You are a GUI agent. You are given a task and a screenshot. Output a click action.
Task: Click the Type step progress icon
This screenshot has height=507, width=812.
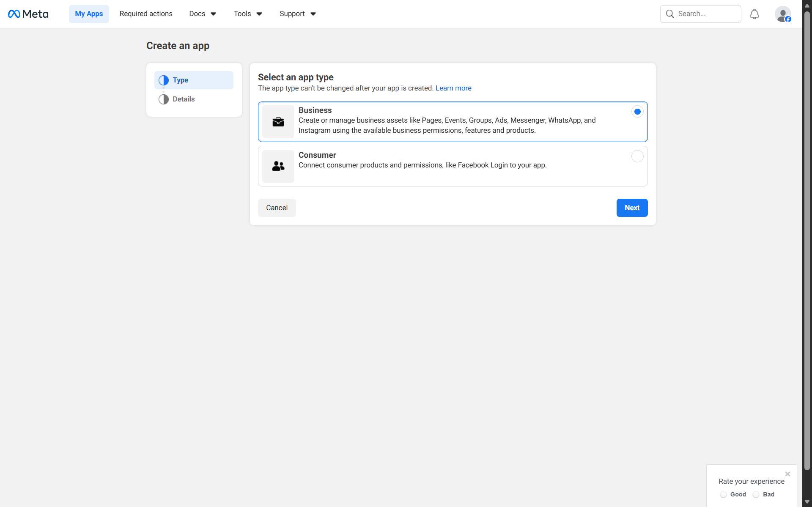click(164, 80)
